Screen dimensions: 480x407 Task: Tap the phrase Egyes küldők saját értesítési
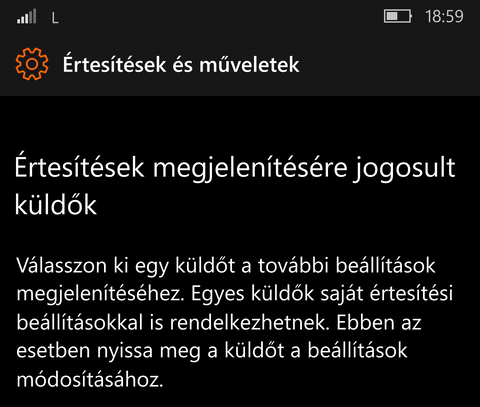click(322, 293)
